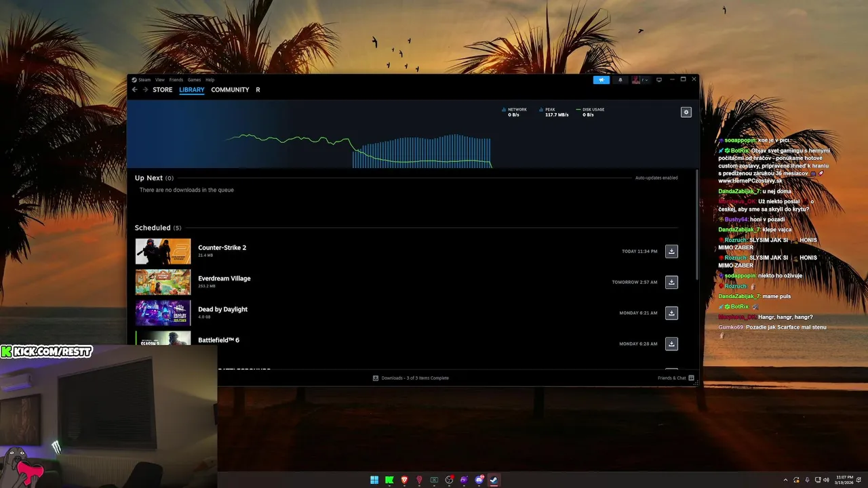Click TOMORROW 2:57 AM schedule time
This screenshot has width=868, height=488.
pyautogui.click(x=635, y=282)
